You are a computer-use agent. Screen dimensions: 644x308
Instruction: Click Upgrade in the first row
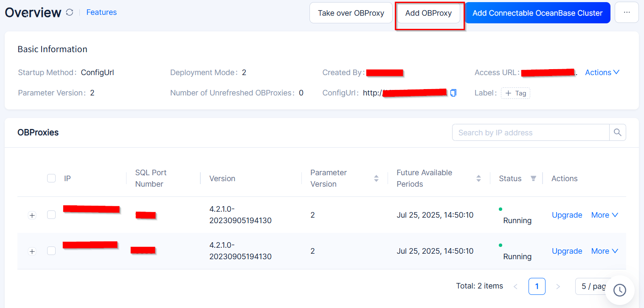tap(567, 215)
